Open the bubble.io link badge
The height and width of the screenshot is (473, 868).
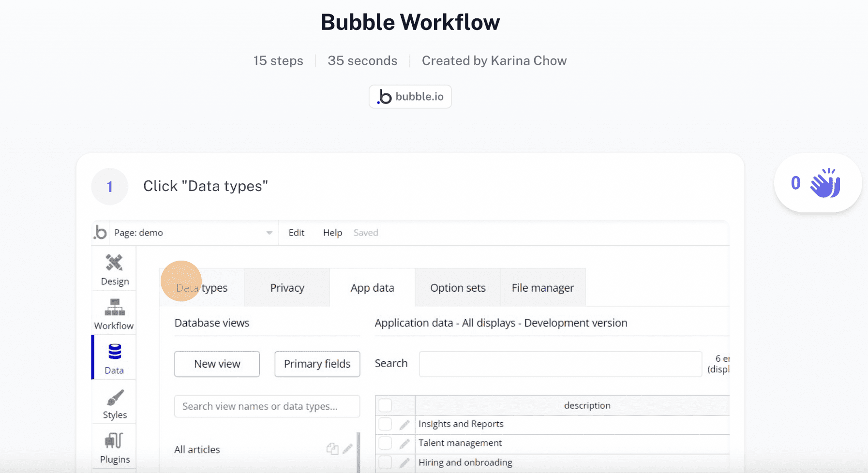[410, 96]
